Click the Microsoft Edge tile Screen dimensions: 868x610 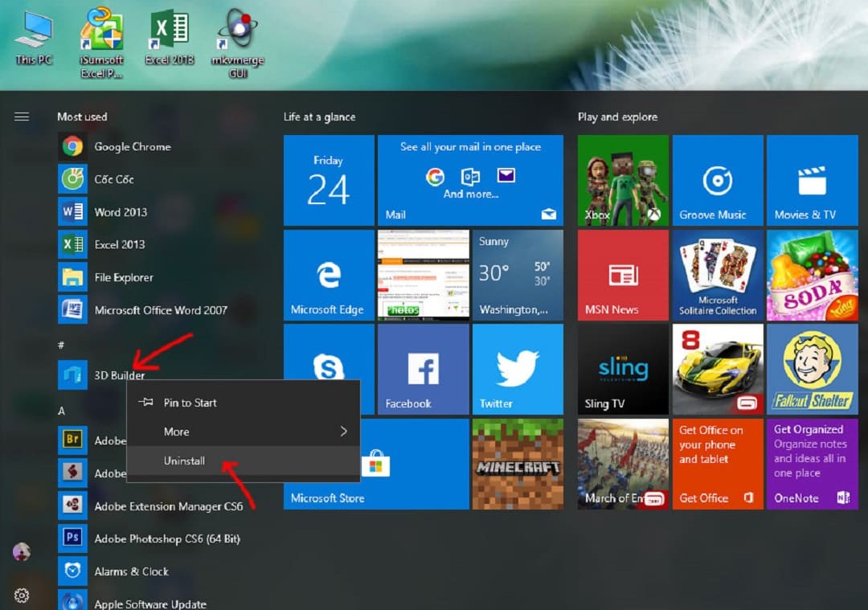329,276
